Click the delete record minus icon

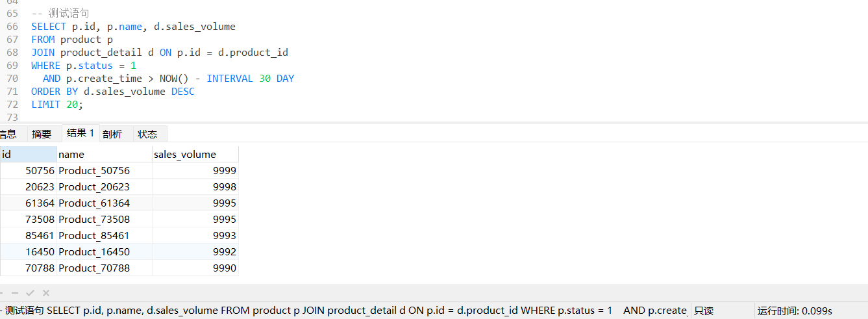click(14, 293)
